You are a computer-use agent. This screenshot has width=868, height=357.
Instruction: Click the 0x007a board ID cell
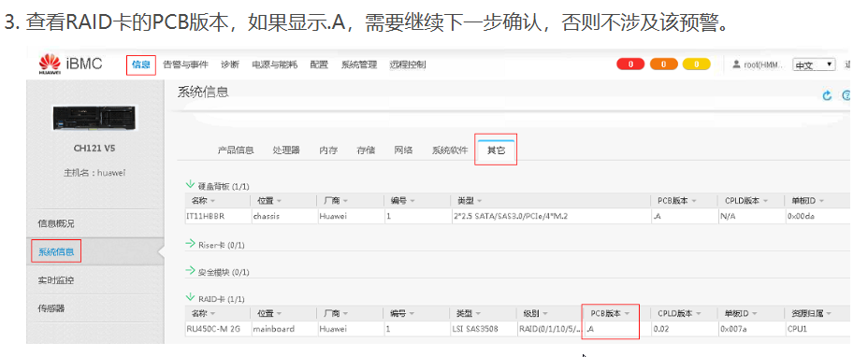pyautogui.click(x=734, y=329)
